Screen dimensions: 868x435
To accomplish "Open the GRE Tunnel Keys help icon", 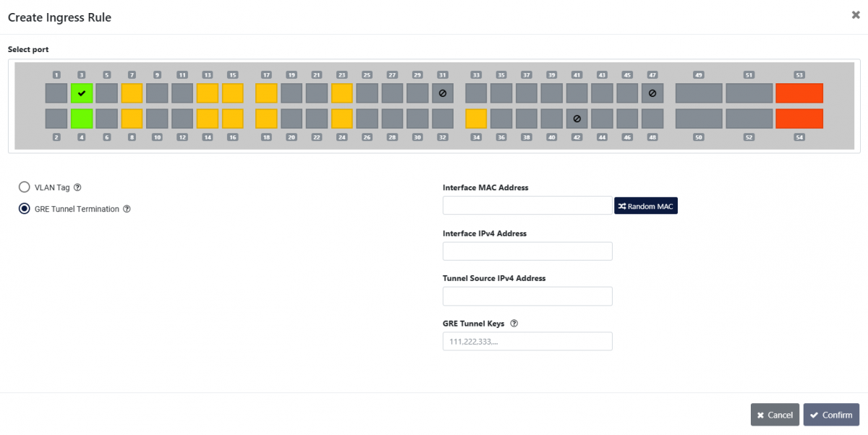I will [x=514, y=324].
